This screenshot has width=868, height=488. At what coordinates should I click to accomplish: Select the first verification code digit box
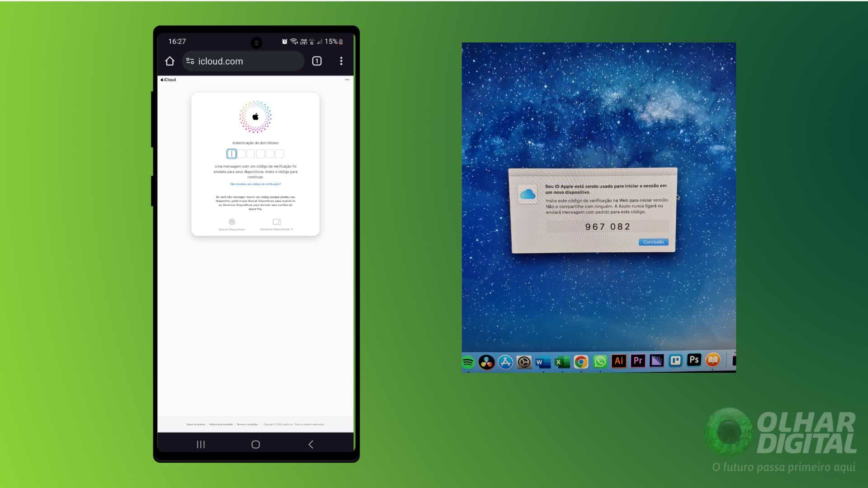coord(231,154)
